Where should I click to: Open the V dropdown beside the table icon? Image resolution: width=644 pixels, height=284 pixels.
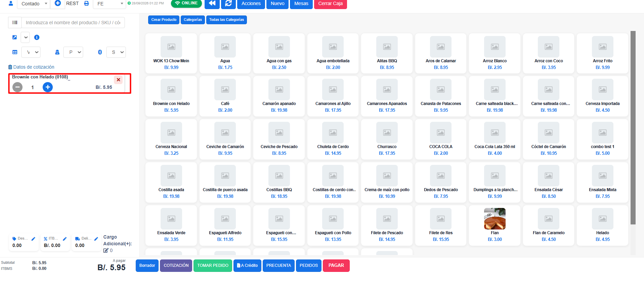pyautogui.click(x=31, y=52)
